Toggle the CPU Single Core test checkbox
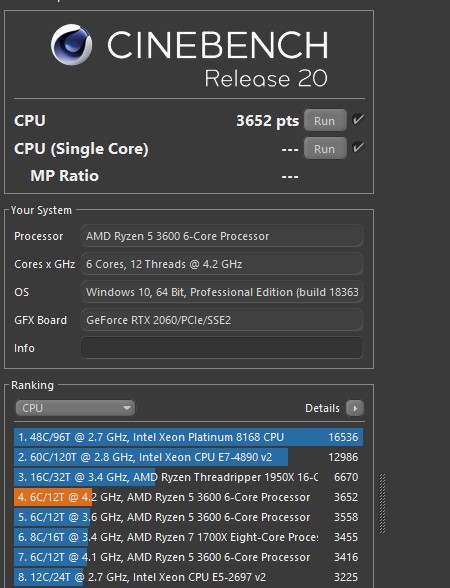Viewport: 450px width, 588px height. [x=358, y=147]
